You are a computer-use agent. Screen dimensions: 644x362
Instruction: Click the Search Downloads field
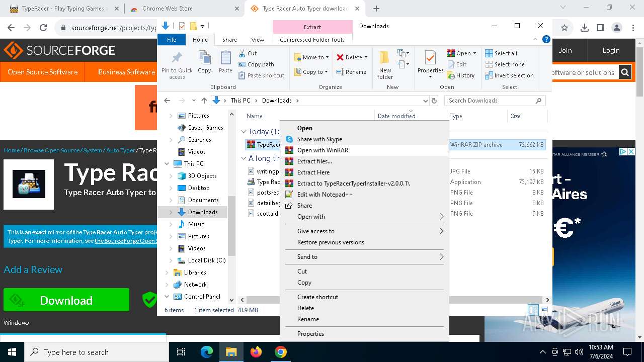click(x=495, y=101)
